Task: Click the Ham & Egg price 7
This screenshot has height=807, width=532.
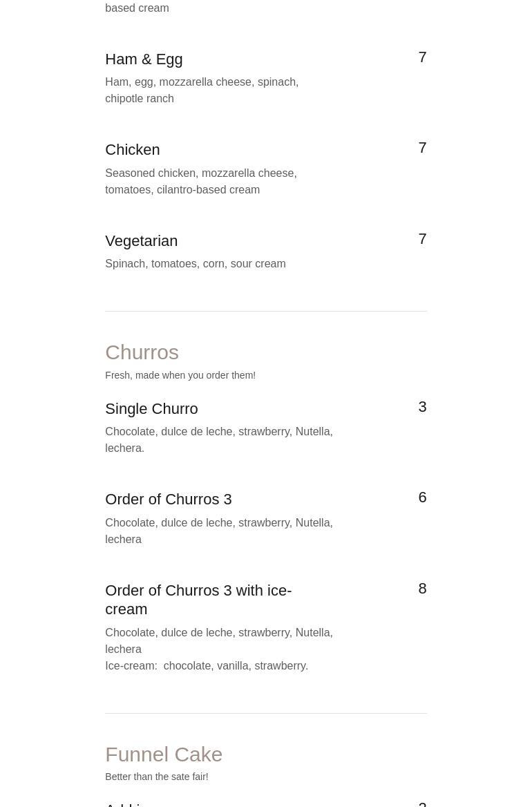Action: tap(422, 57)
